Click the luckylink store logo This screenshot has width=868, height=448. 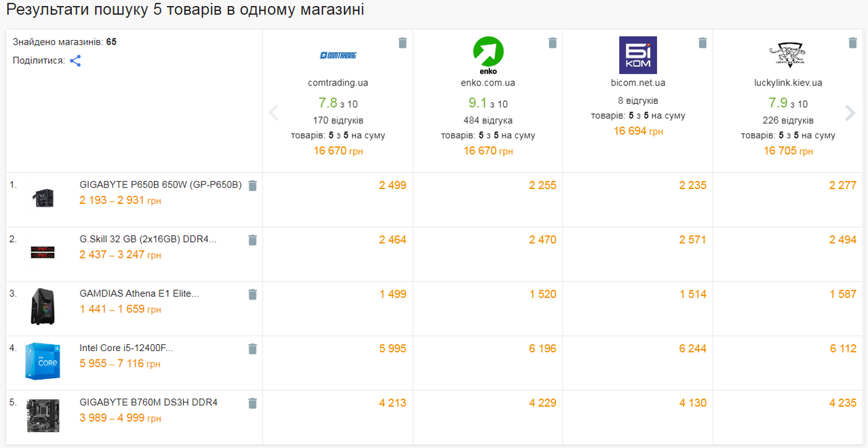tap(788, 56)
